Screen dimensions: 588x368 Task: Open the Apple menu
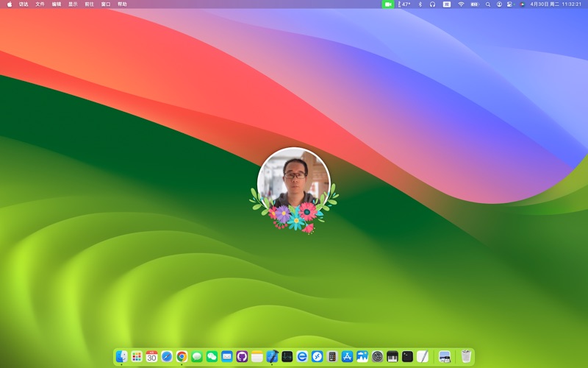tap(10, 4)
